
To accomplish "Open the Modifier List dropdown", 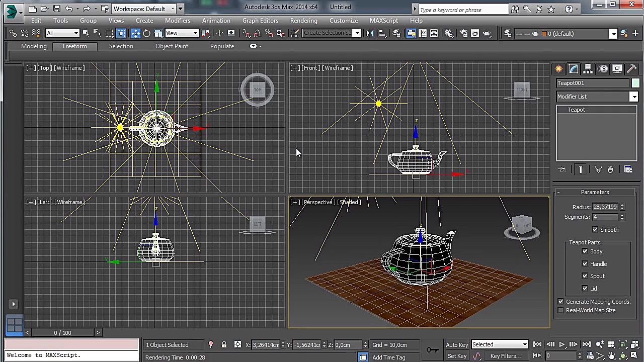I will [x=633, y=97].
